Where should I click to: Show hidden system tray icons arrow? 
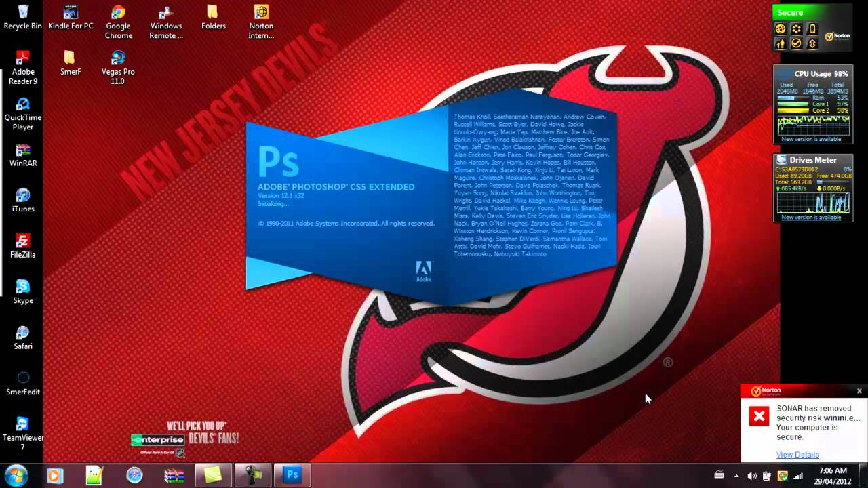click(736, 476)
